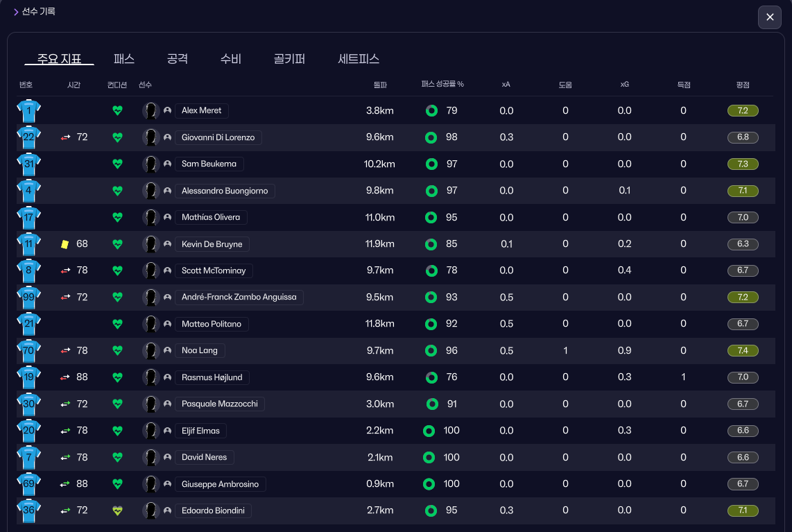
Task: Click Ambrosino's number 69 shirt icon
Action: [29, 484]
